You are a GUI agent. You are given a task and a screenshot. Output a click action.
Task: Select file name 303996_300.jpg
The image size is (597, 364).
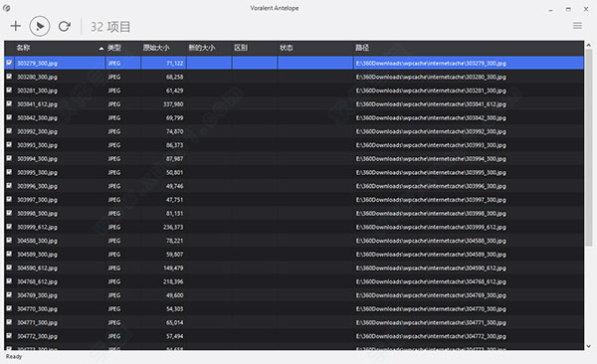[38, 186]
